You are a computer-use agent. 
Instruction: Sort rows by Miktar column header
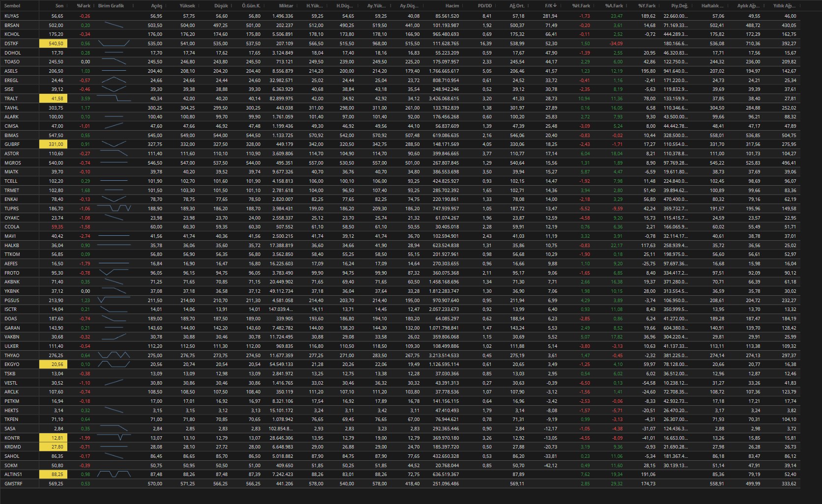pos(286,6)
